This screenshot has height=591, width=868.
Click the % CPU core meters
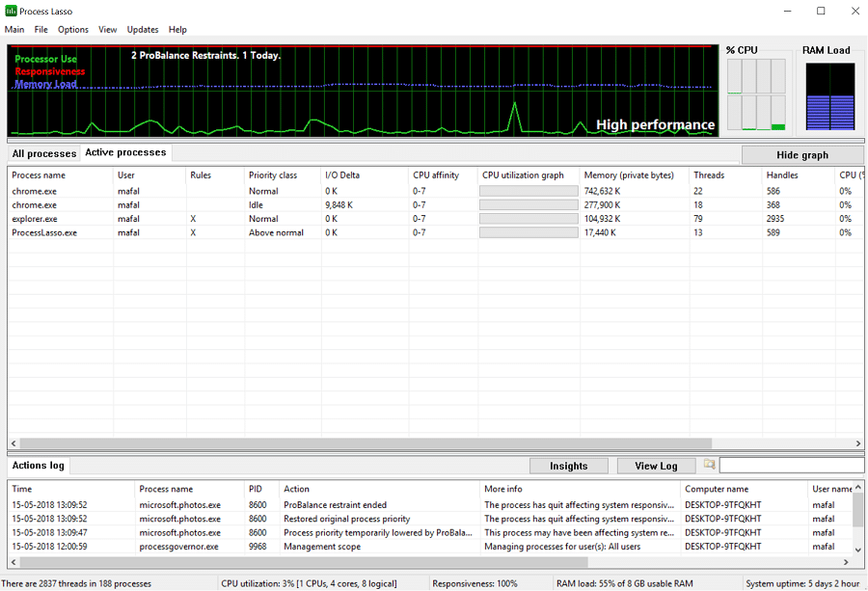(756, 94)
